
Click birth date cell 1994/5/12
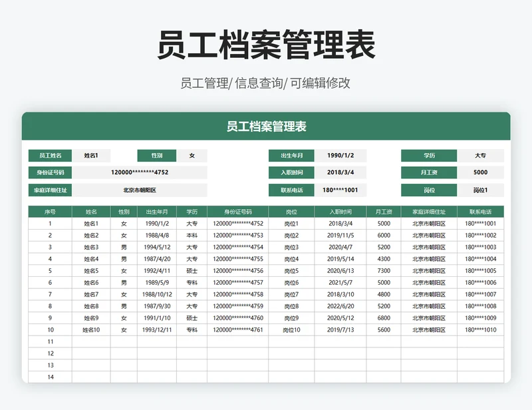point(157,248)
